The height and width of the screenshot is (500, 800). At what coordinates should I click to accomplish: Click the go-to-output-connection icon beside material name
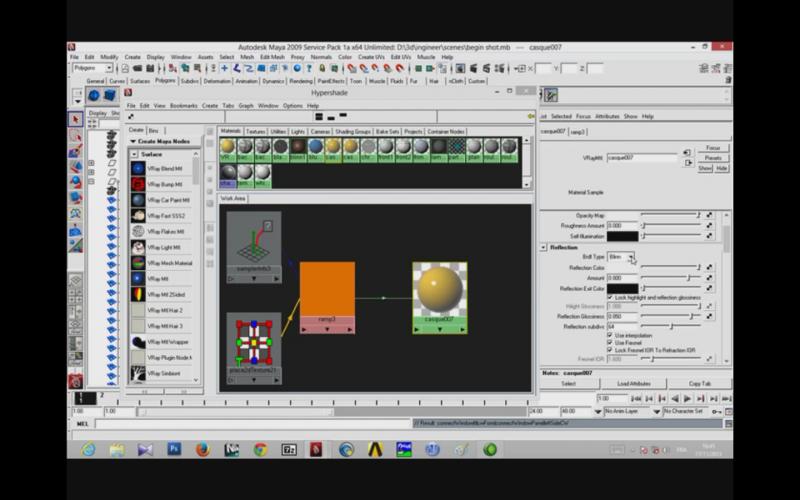click(x=687, y=163)
